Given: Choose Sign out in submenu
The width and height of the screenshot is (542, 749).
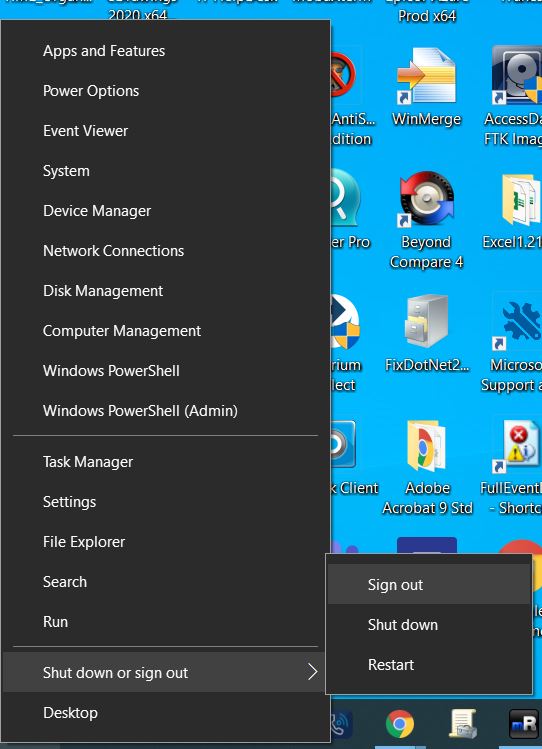Looking at the screenshot, I should pyautogui.click(x=429, y=585).
